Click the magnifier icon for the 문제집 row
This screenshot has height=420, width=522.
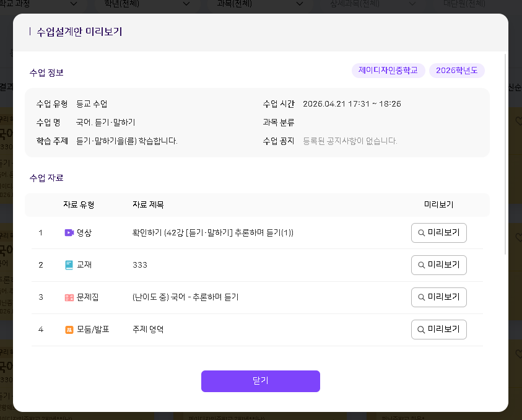pos(422,297)
